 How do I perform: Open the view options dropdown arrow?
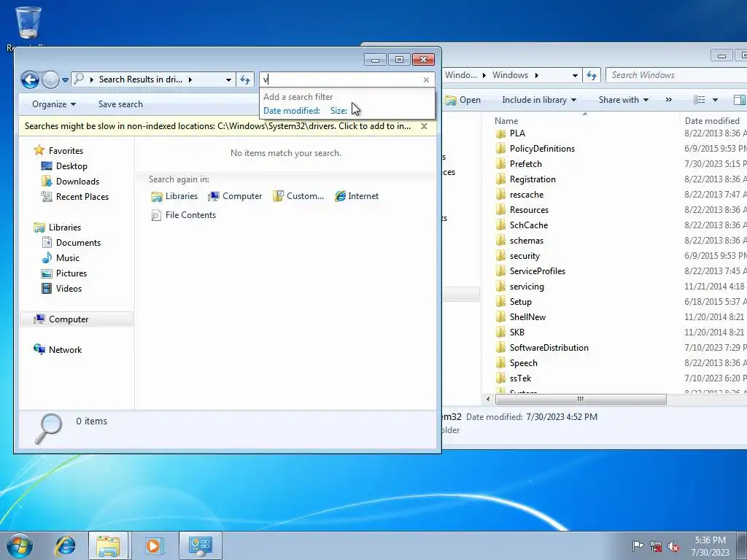(715, 99)
